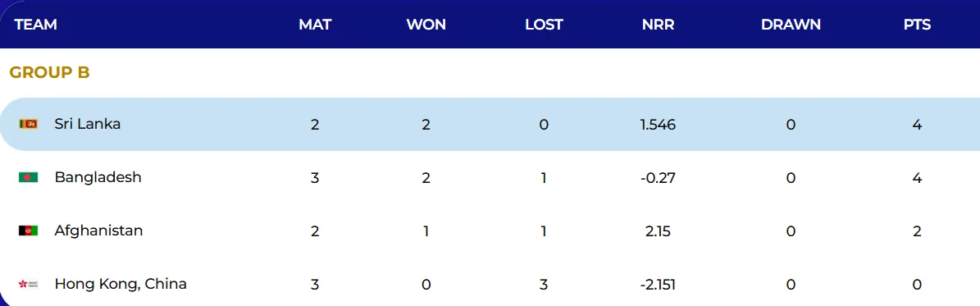Click Afghanistan's NRR value 2.15
This screenshot has height=306, width=980.
pyautogui.click(x=659, y=231)
